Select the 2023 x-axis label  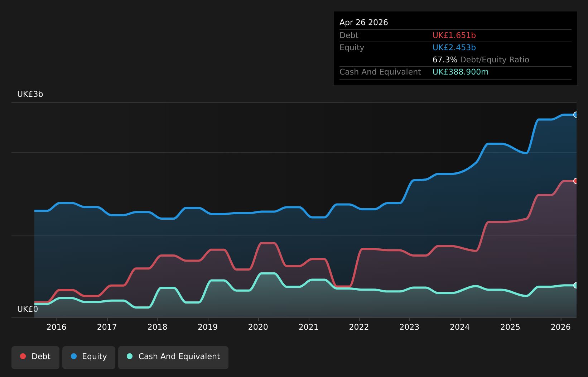tap(409, 327)
